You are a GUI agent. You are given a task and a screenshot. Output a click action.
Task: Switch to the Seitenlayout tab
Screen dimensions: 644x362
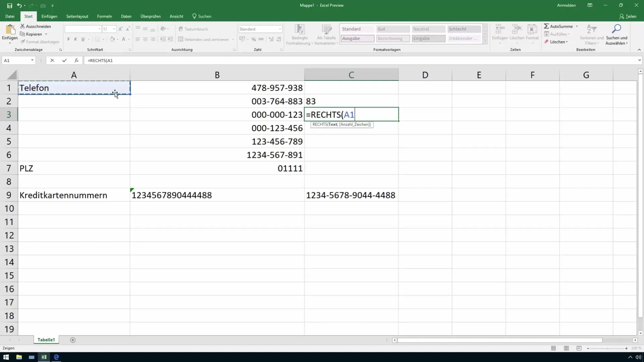click(77, 16)
